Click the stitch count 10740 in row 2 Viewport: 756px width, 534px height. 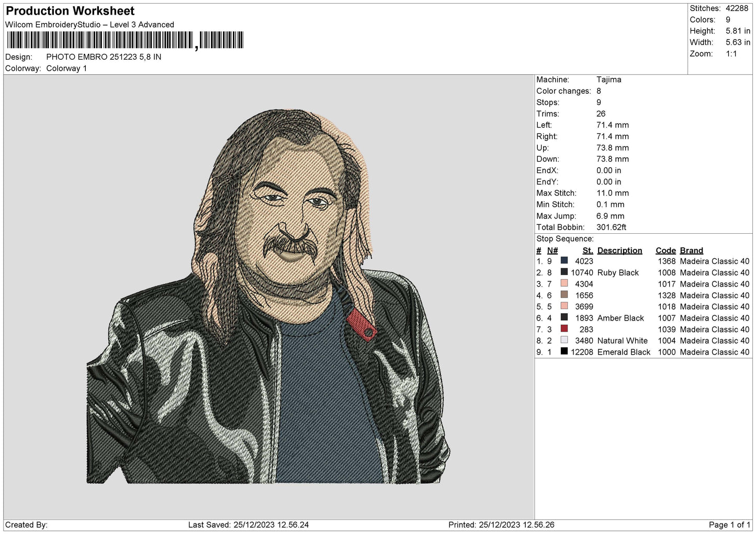click(582, 272)
